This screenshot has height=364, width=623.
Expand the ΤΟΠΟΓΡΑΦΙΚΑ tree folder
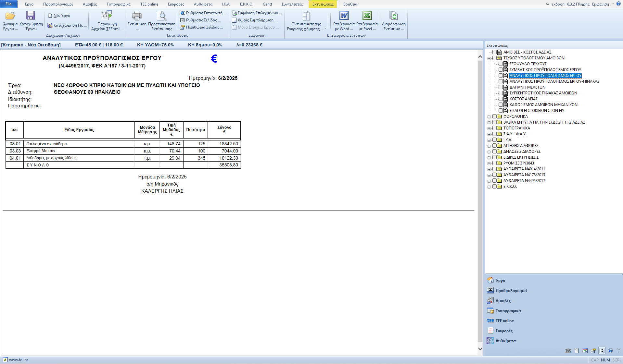pos(489,128)
